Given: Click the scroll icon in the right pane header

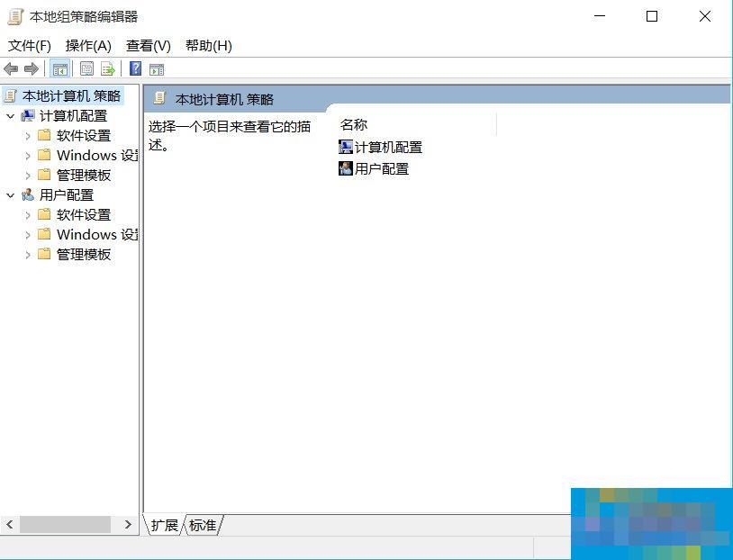Looking at the screenshot, I should click(x=160, y=98).
